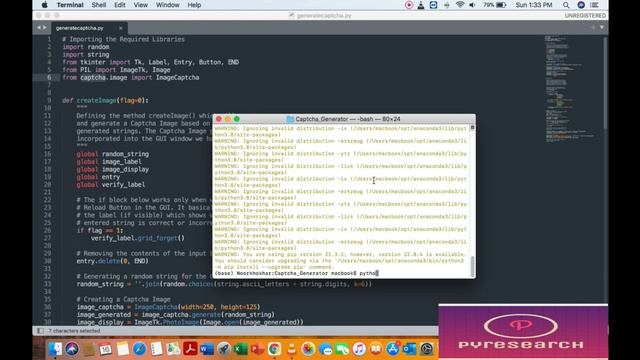
Task: Open System Preferences from the Dock
Action: [427, 349]
